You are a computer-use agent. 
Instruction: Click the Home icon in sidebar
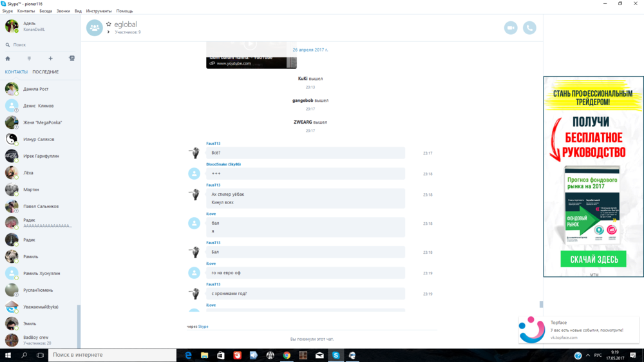pos(8,59)
